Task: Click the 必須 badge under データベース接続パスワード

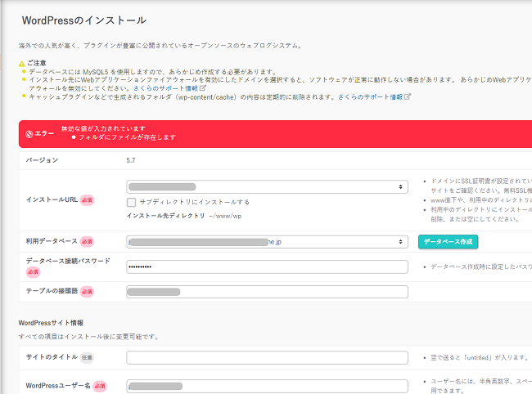Action: pos(34,272)
